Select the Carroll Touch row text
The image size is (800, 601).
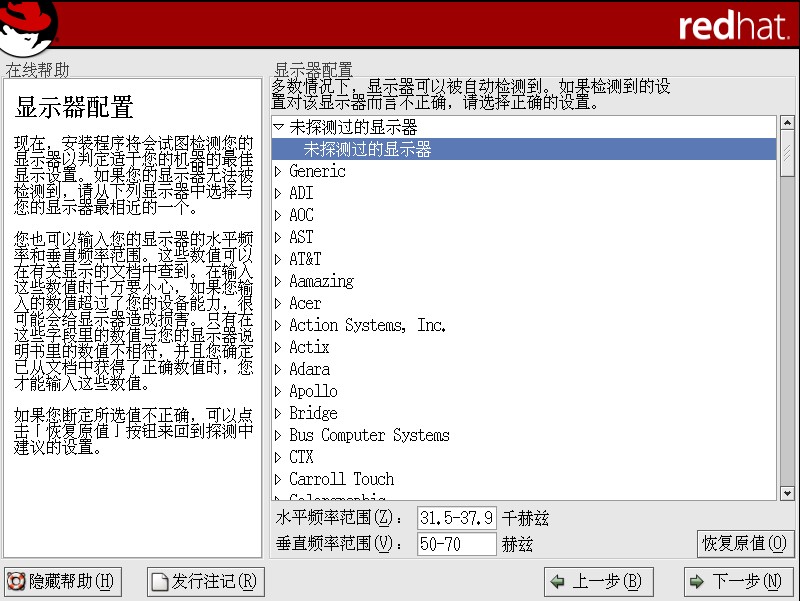341,479
